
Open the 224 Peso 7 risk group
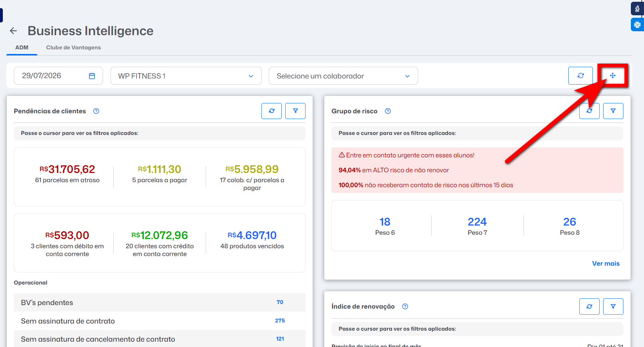pyautogui.click(x=477, y=226)
